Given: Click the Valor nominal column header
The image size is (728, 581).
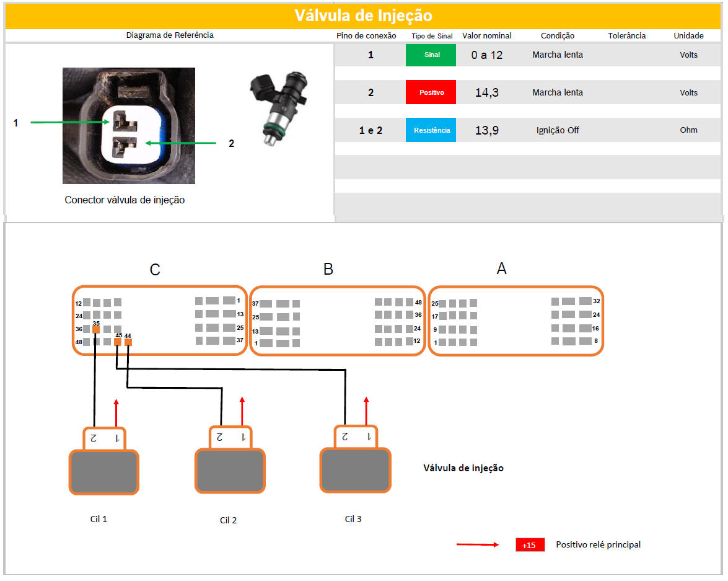Looking at the screenshot, I should 486,36.
